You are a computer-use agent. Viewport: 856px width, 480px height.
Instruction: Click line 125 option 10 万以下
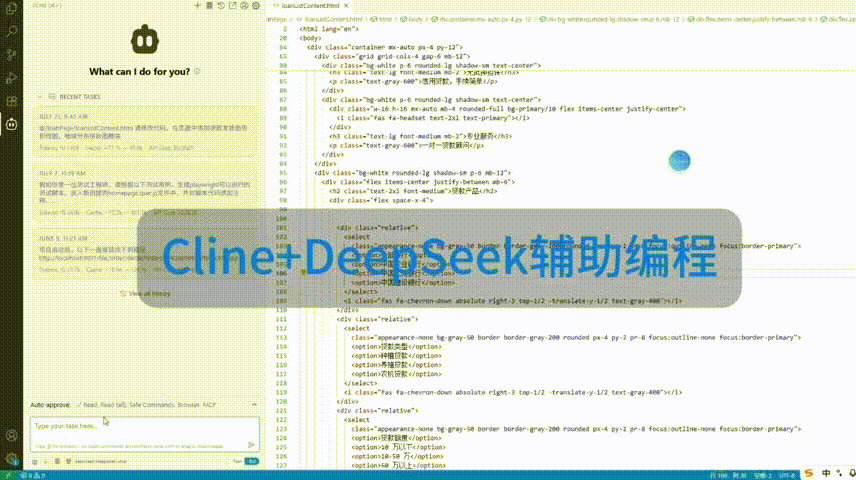pyautogui.click(x=399, y=447)
